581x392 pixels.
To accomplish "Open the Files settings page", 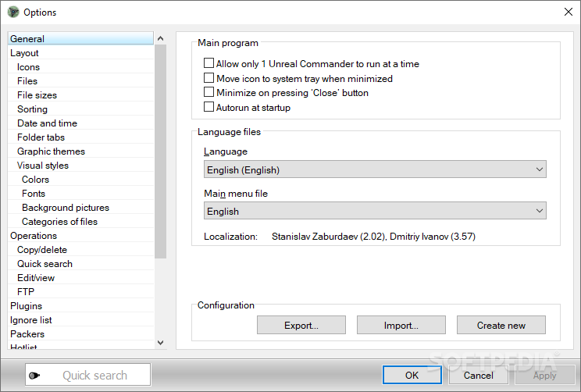I will (x=80, y=81).
